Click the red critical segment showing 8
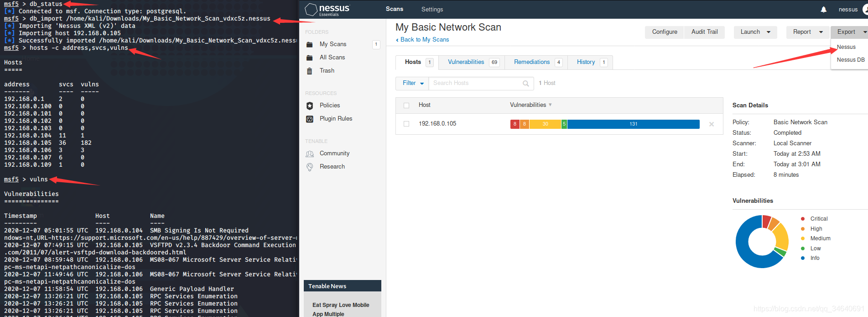Image resolution: width=868 pixels, height=317 pixels. pos(515,124)
